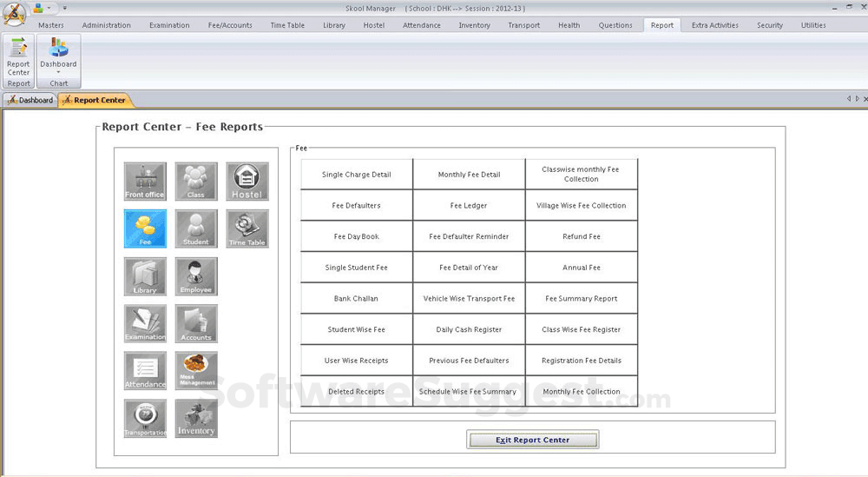Open the Transport ribbon tab

pyautogui.click(x=523, y=25)
